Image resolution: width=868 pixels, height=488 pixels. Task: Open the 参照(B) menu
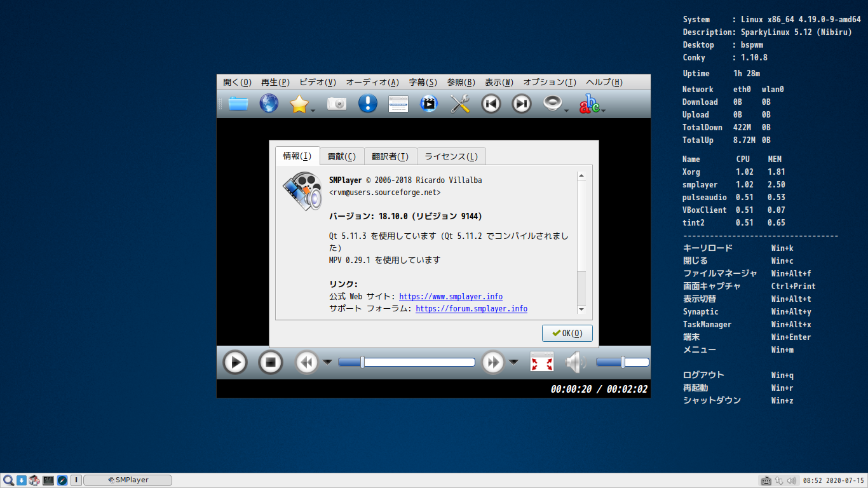tap(461, 83)
